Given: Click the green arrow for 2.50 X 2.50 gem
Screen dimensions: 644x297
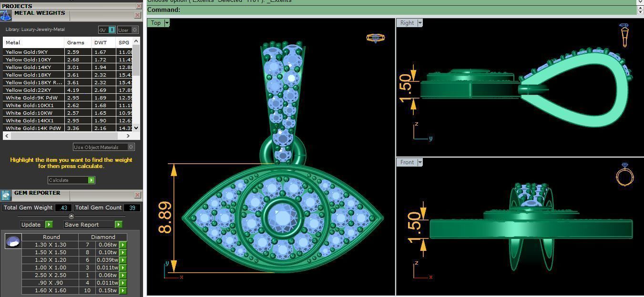Looking at the screenshot, I should pyautogui.click(x=123, y=275).
